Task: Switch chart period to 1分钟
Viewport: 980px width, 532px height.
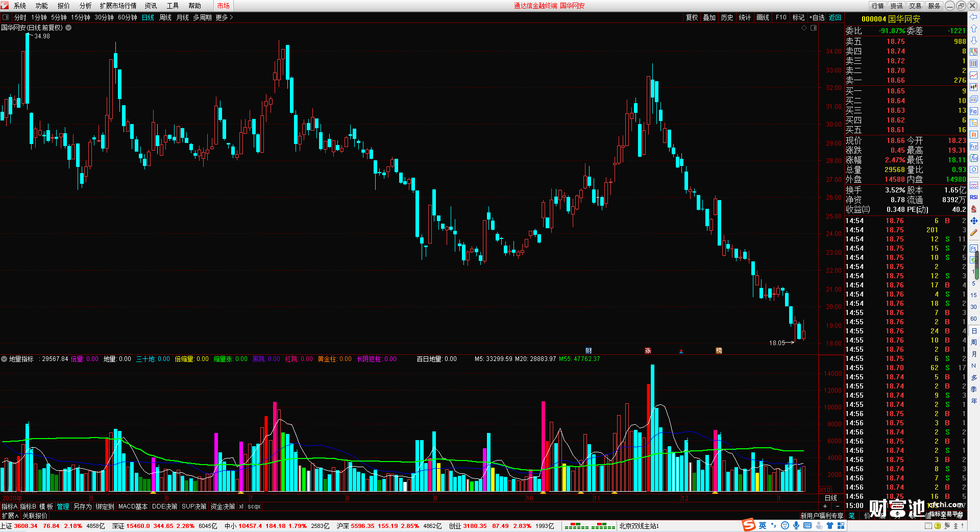Action: coord(39,17)
